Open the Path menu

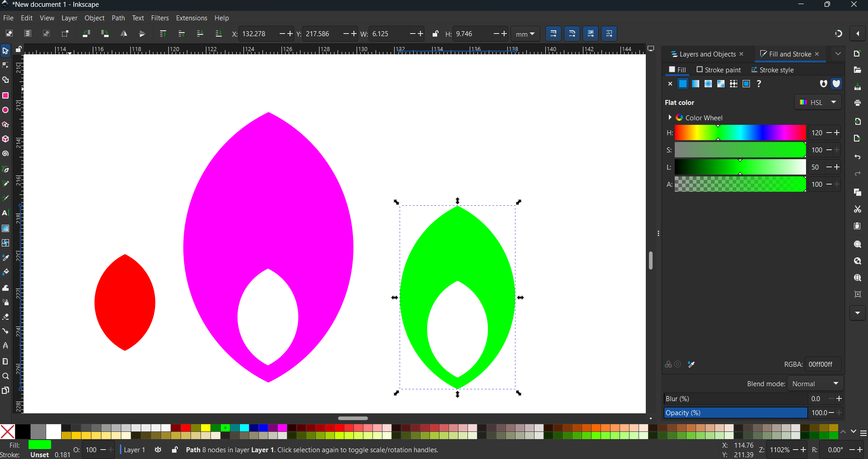118,18
